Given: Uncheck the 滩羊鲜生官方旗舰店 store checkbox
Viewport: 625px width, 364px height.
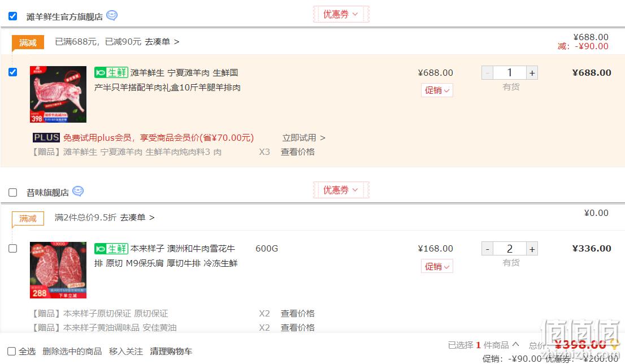Looking at the screenshot, I should tap(13, 16).
